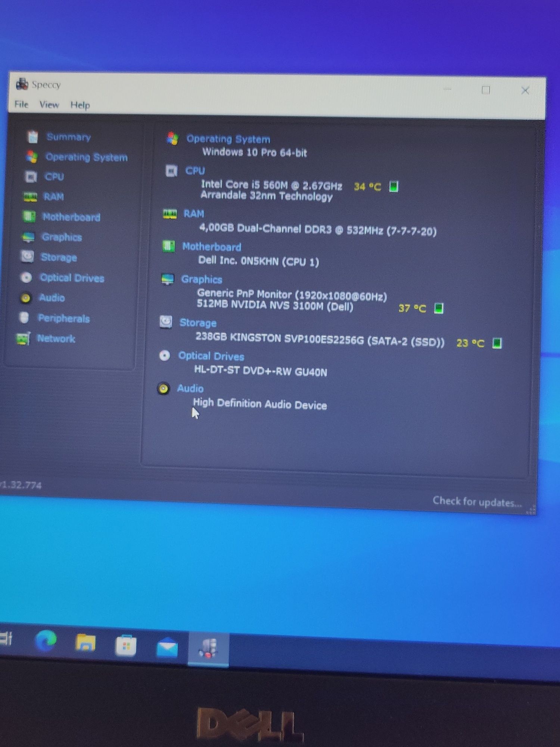Maximize the Speccy window

486,90
